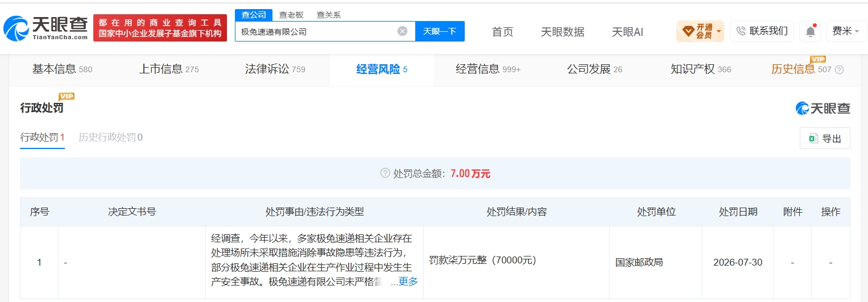Click the diamond VIP icon in 开通会员

(688, 31)
